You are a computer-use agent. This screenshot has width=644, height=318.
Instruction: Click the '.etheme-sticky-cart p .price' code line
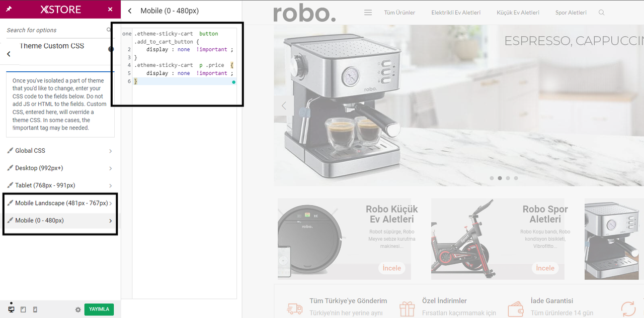pos(183,65)
